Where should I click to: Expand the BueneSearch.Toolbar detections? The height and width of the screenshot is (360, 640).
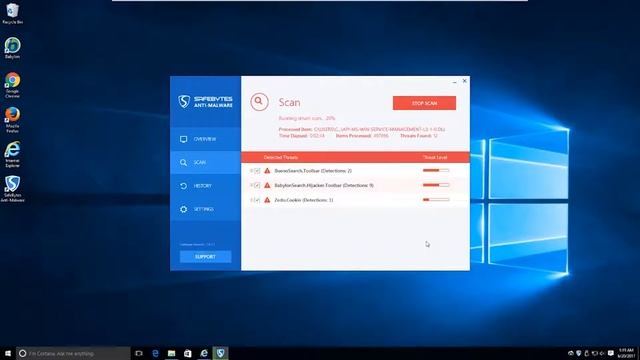click(251, 171)
